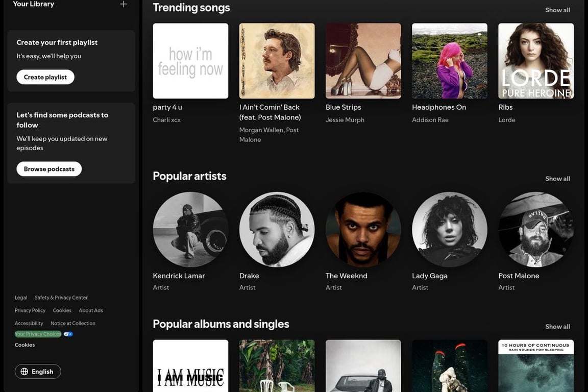Show all Popular albums and singles

point(557,326)
